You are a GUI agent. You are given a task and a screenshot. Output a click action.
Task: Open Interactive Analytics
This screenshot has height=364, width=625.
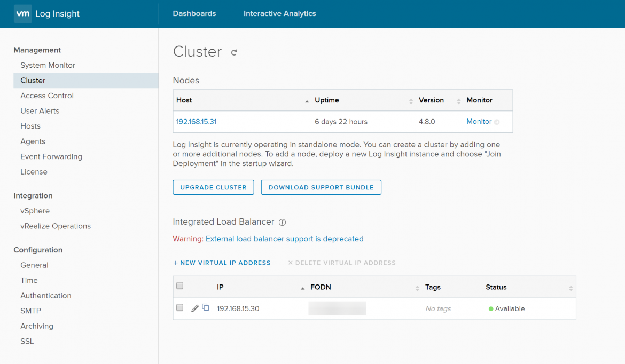pyautogui.click(x=279, y=14)
